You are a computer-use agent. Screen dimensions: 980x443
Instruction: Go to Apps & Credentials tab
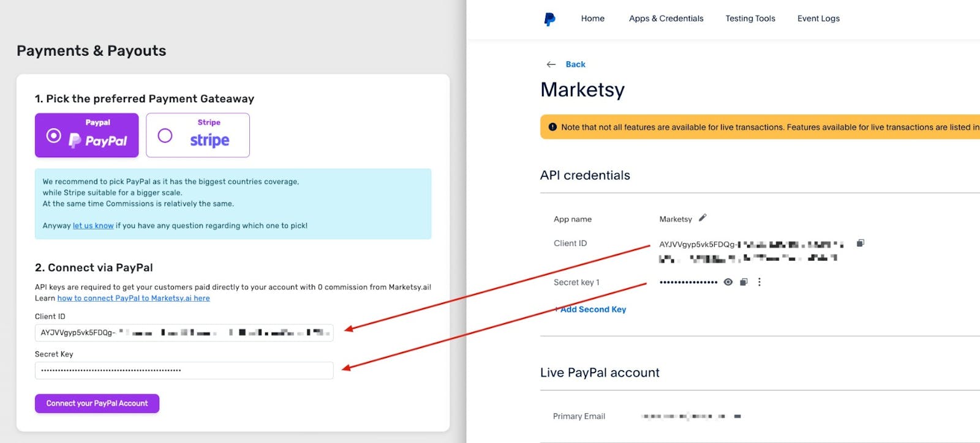[666, 18]
